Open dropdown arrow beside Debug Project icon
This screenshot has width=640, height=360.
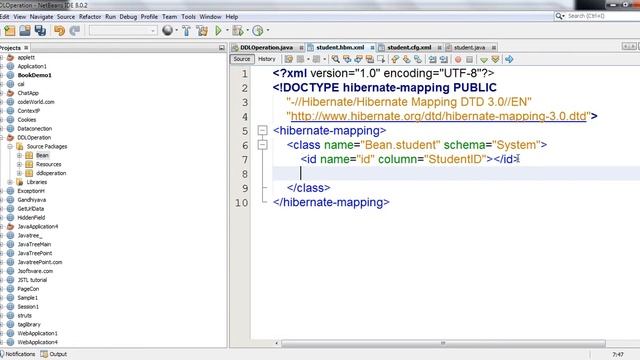pos(247,30)
